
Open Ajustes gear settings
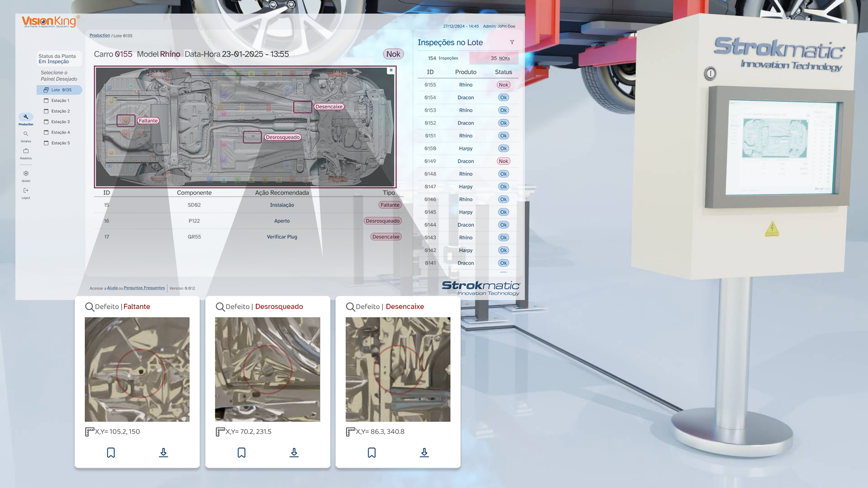tap(26, 174)
